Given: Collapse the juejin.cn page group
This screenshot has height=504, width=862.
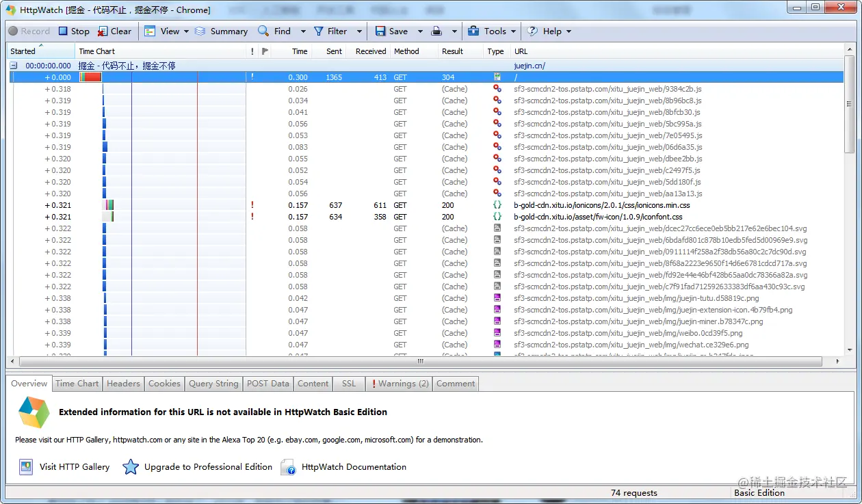Looking at the screenshot, I should [x=13, y=66].
